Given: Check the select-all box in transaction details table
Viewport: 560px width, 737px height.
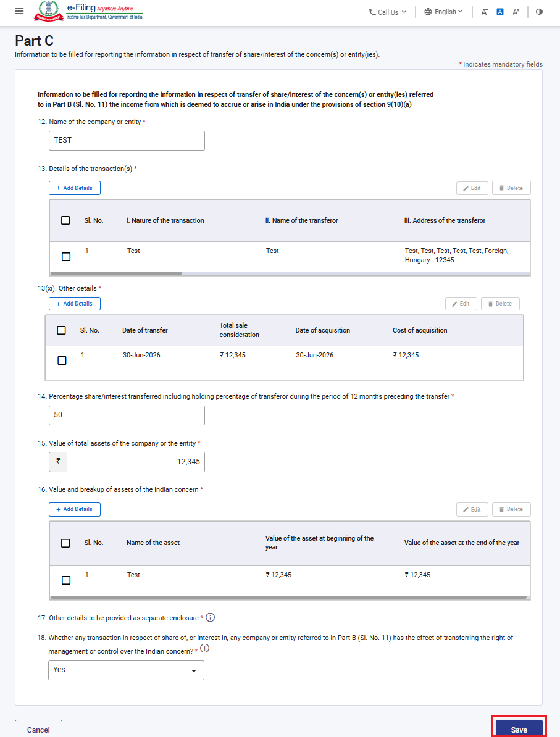Looking at the screenshot, I should (66, 220).
